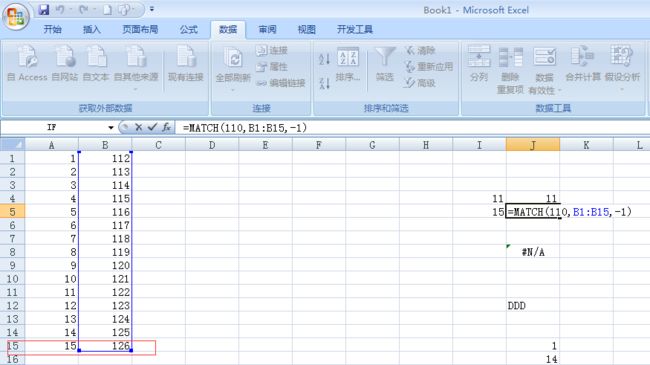Expand the 全部刷新 dropdown arrow
The image size is (650, 365).
pos(233,89)
